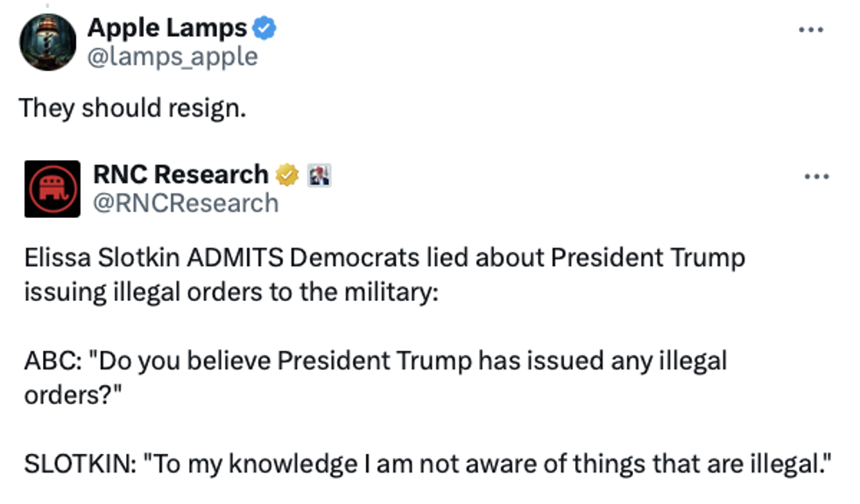This screenshot has width=860, height=504.
Task: Open the Apple Lamps profile picture
Action: [47, 43]
